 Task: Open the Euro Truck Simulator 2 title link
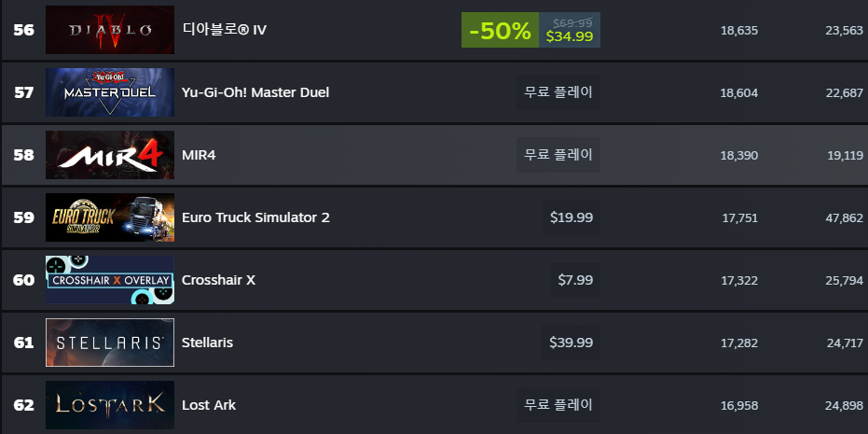(x=255, y=217)
